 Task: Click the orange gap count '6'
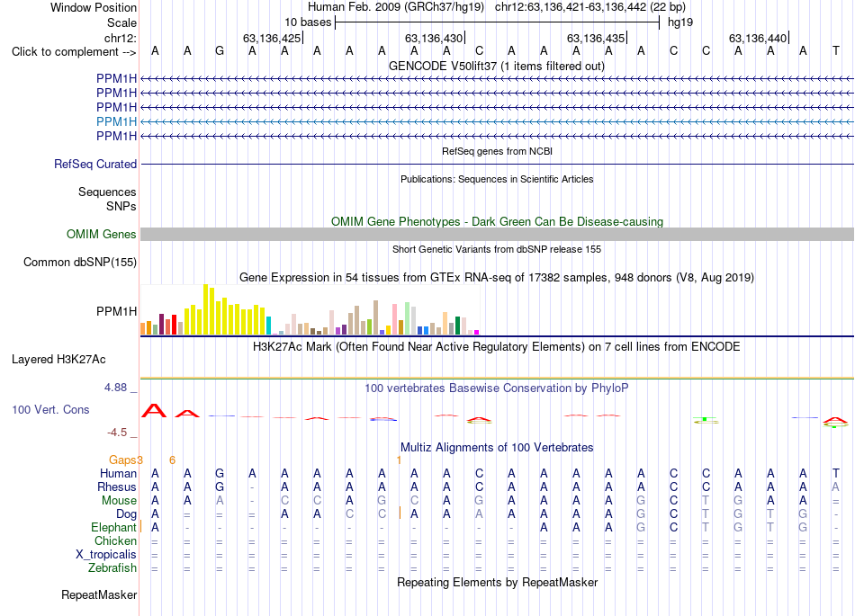coord(172,460)
